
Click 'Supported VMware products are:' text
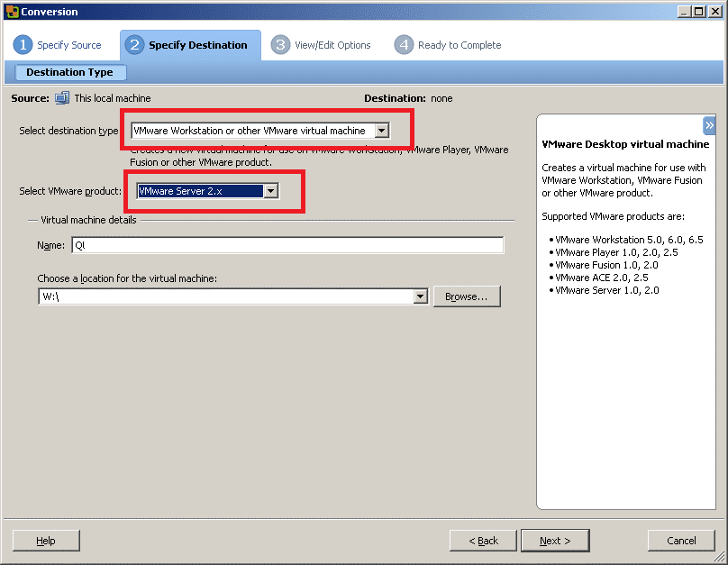[x=613, y=216]
